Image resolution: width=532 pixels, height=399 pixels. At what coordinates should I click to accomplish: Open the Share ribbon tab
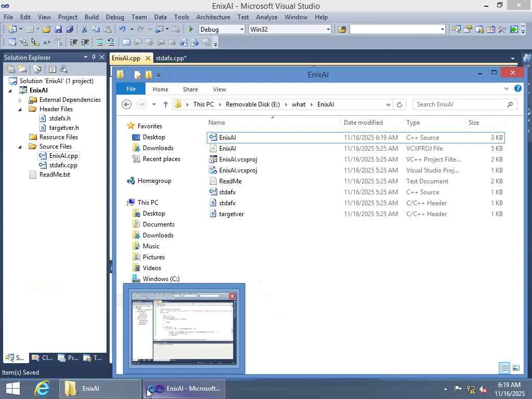tap(190, 89)
